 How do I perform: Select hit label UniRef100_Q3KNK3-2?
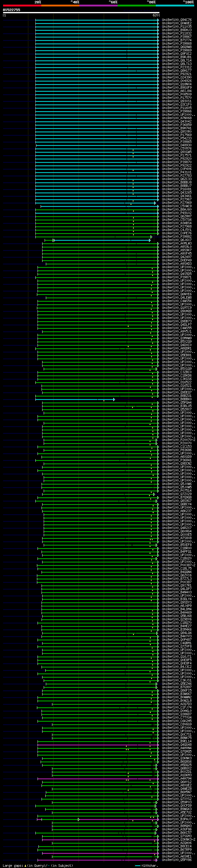(x=179, y=839)
